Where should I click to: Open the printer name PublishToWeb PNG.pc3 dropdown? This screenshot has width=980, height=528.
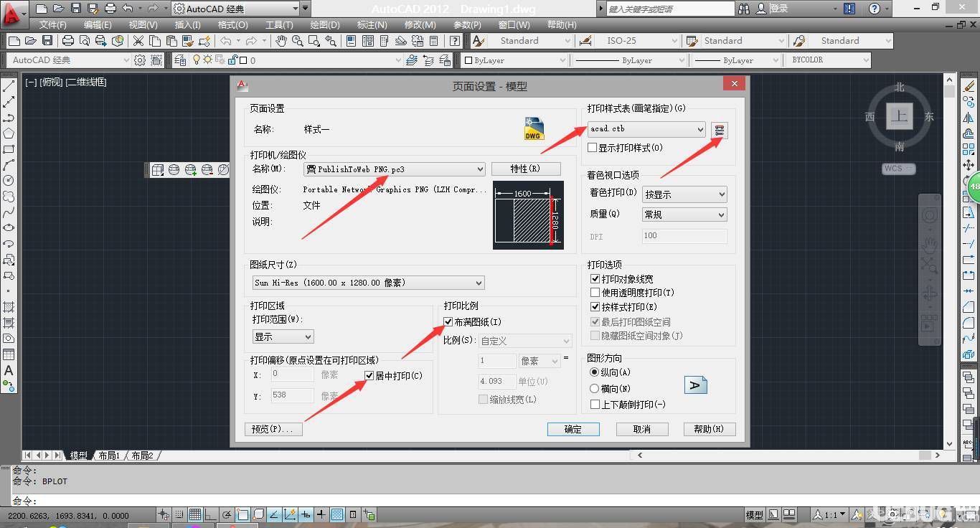pyautogui.click(x=394, y=169)
